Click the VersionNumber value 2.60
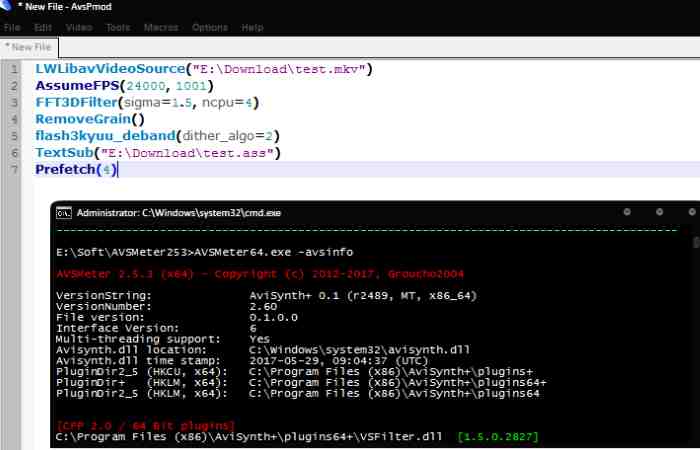 click(x=263, y=306)
